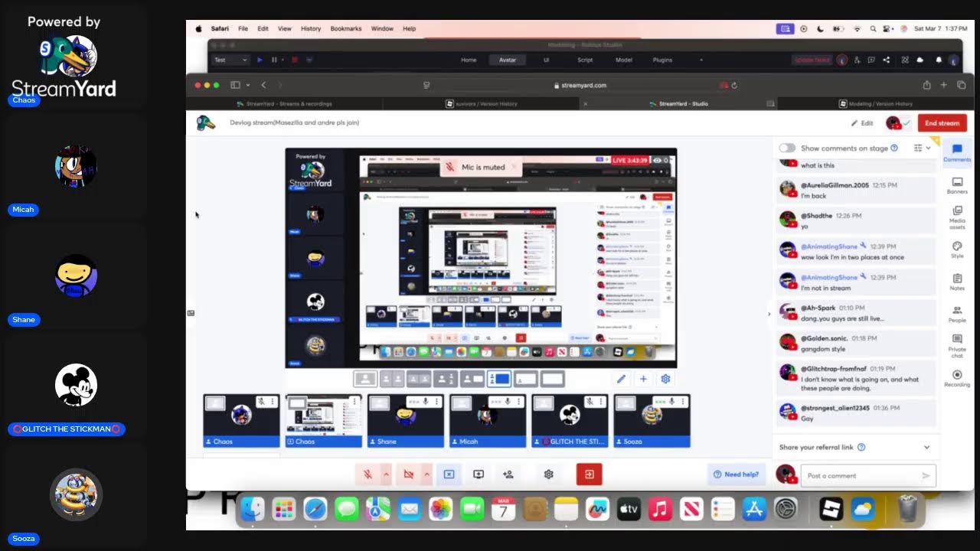Switch to the Modeling / Version History tab

[x=876, y=103]
